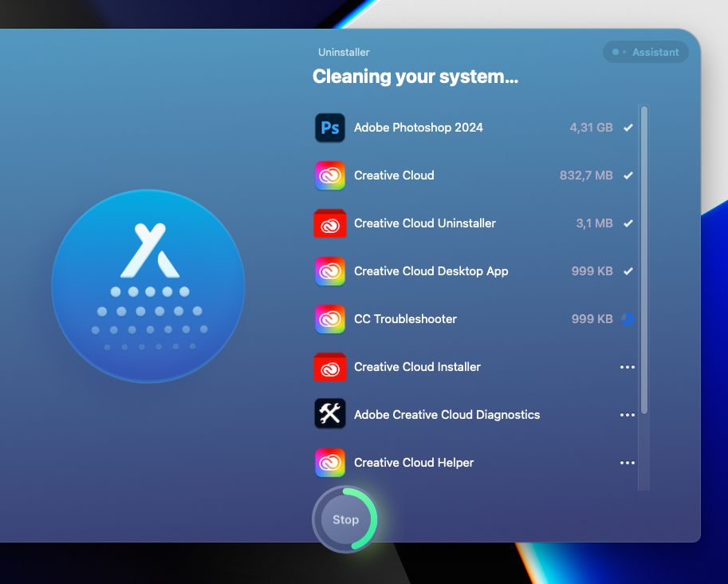
Task: Click the Creative Cloud Helper icon
Action: click(329, 463)
